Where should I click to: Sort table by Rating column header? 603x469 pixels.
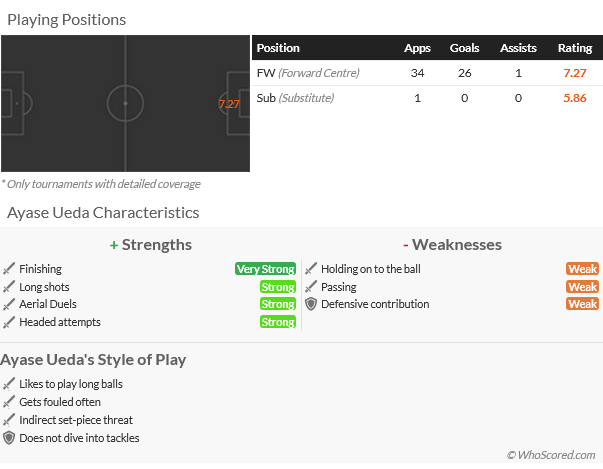575,48
